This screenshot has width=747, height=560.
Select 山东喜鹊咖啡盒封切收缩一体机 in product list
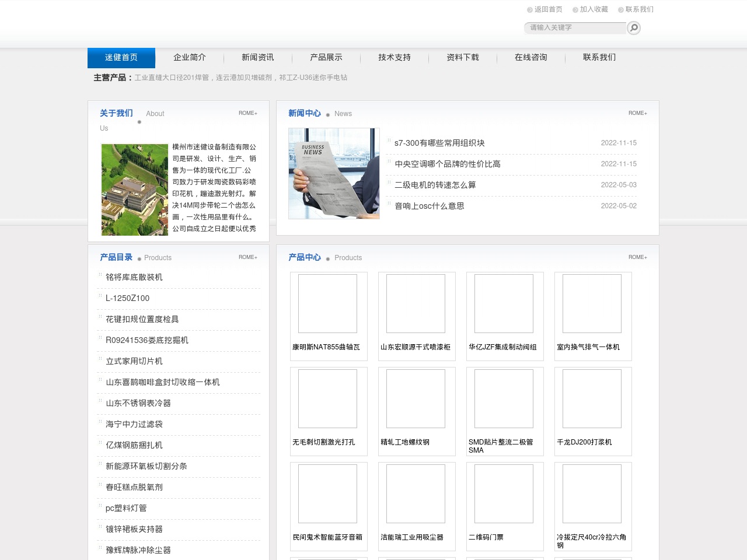coord(163,383)
